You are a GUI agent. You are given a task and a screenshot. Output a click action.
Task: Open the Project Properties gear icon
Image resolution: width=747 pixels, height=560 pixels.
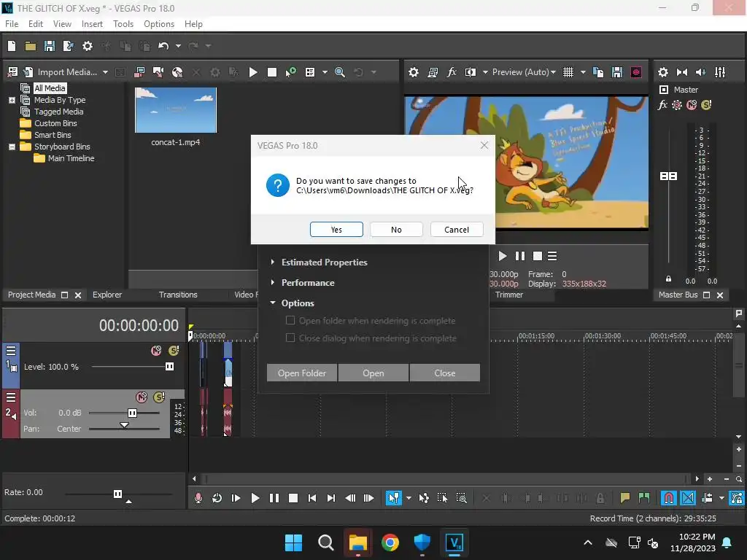pyautogui.click(x=88, y=46)
